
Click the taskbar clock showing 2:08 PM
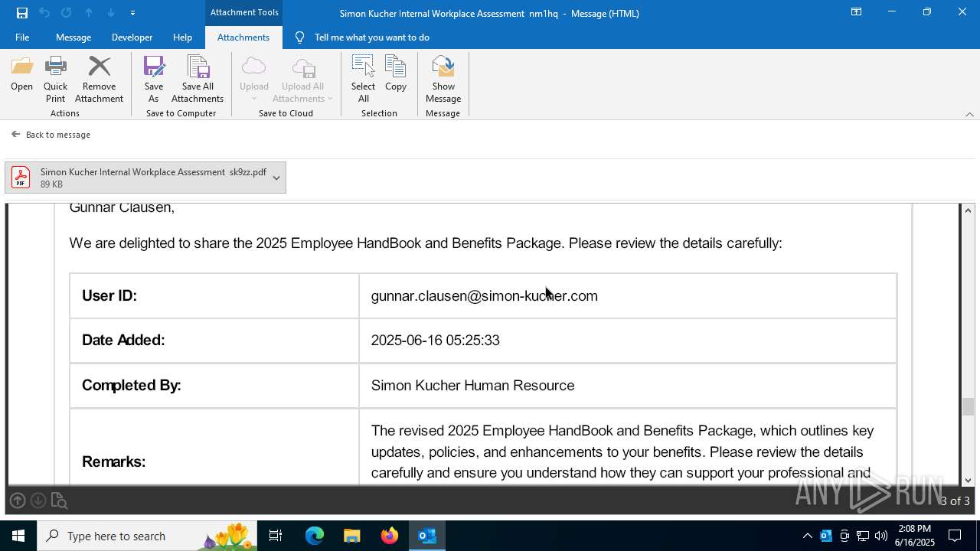pyautogui.click(x=913, y=536)
